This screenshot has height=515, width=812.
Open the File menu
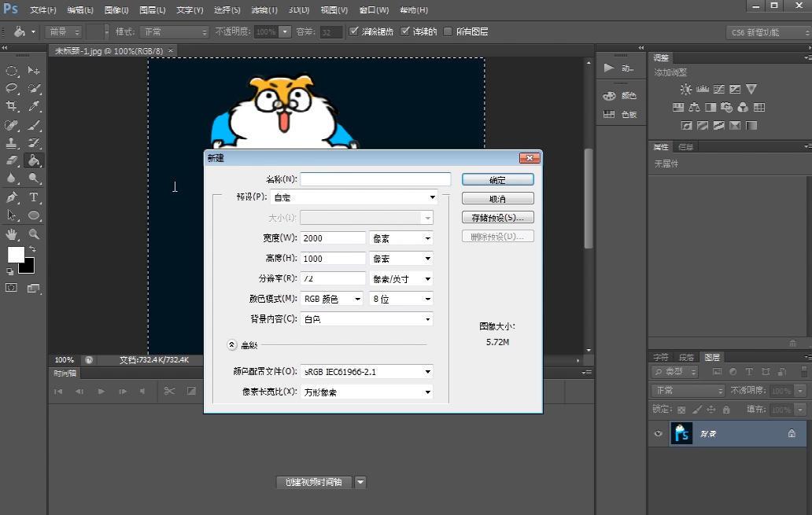(43, 10)
